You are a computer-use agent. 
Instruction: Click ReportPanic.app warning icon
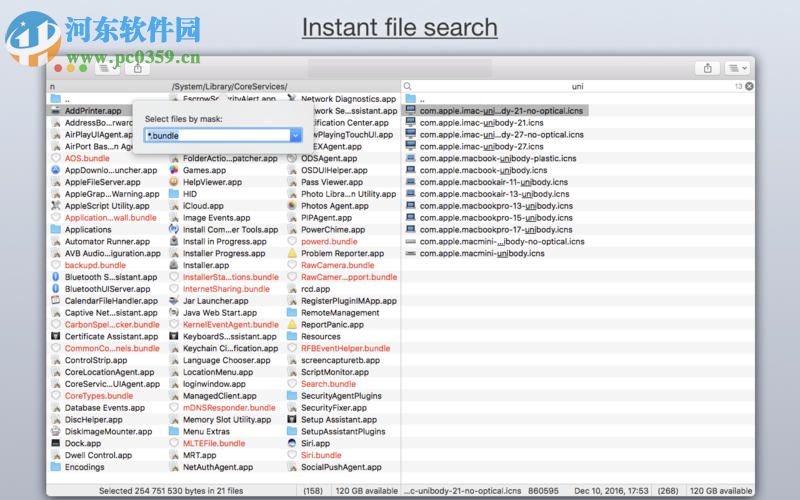pos(292,324)
